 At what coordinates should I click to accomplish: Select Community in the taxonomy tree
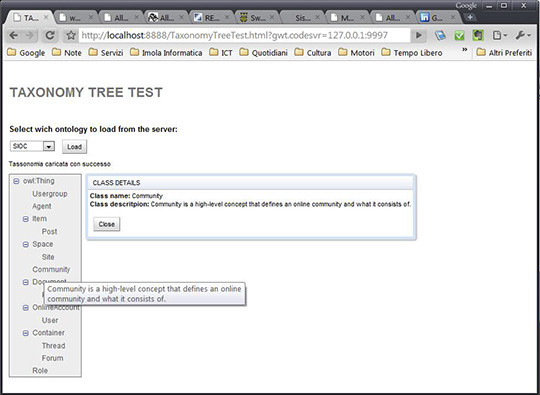[51, 269]
